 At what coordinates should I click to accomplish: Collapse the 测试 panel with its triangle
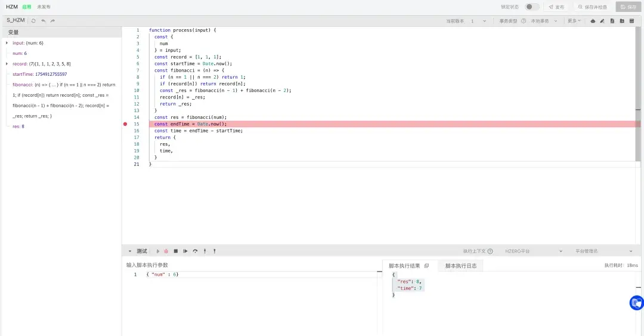(x=130, y=251)
